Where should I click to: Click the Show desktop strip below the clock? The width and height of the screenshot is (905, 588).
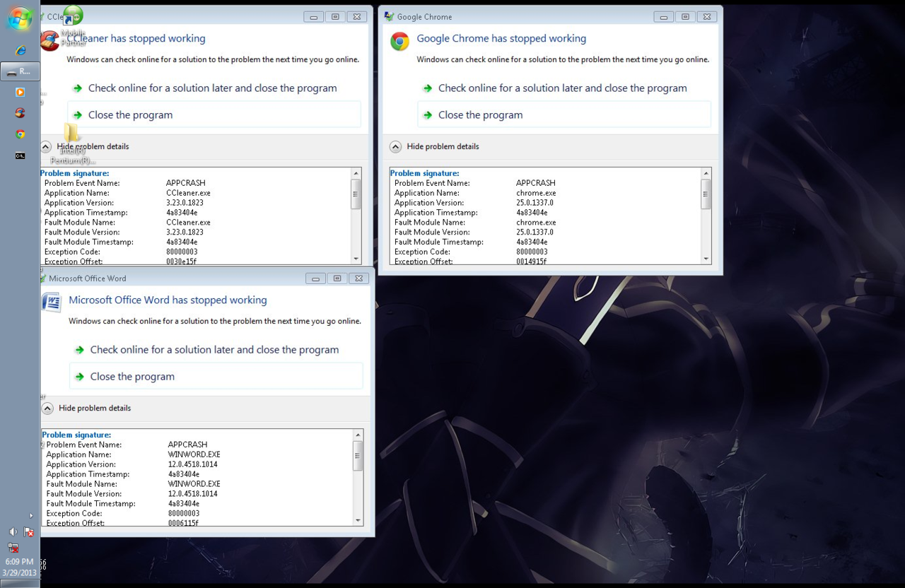[20, 584]
